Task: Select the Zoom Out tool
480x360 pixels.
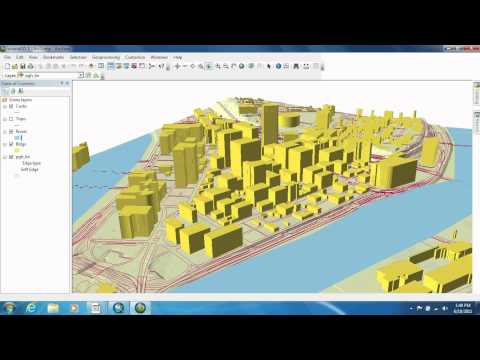Action: click(226, 66)
